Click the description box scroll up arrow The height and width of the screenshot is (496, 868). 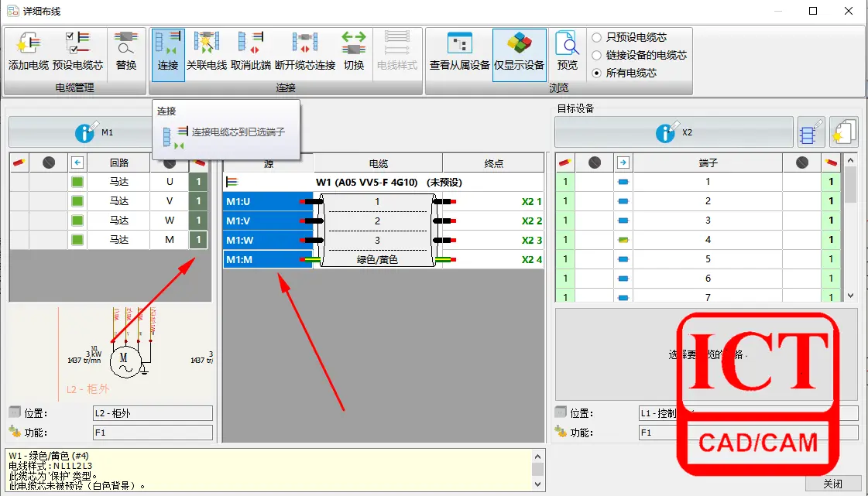click(537, 457)
